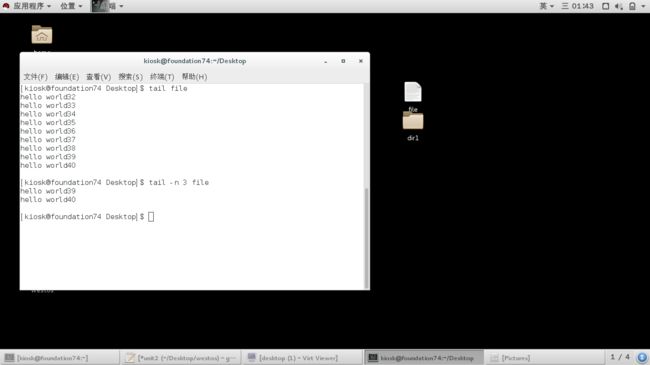Click the blue notification icon in bottom corner

pyautogui.click(x=642, y=358)
